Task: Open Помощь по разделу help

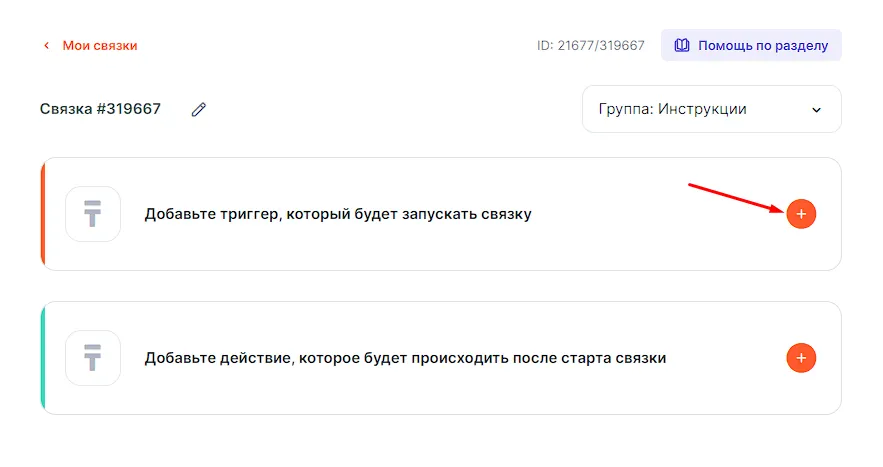Action: click(x=762, y=46)
